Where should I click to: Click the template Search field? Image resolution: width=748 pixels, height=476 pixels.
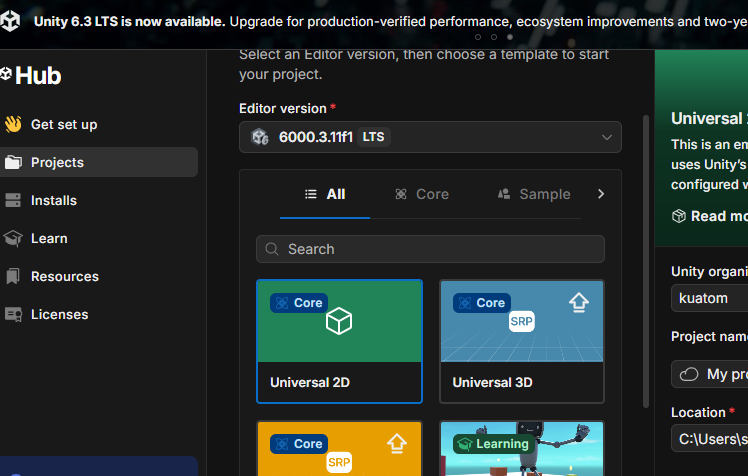430,249
